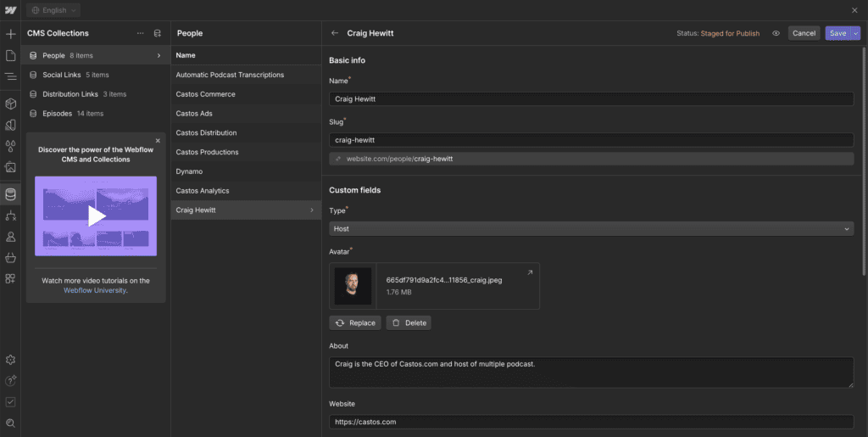Open the English locale dropdown

point(53,10)
